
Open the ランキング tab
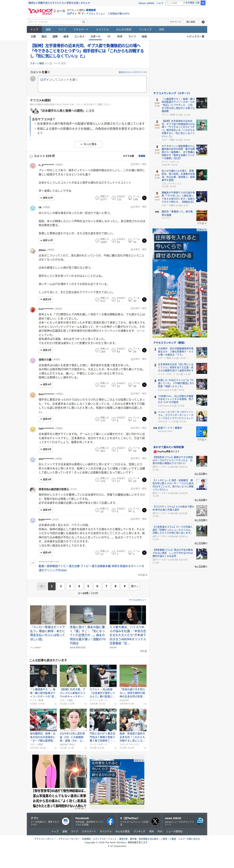pos(145,30)
